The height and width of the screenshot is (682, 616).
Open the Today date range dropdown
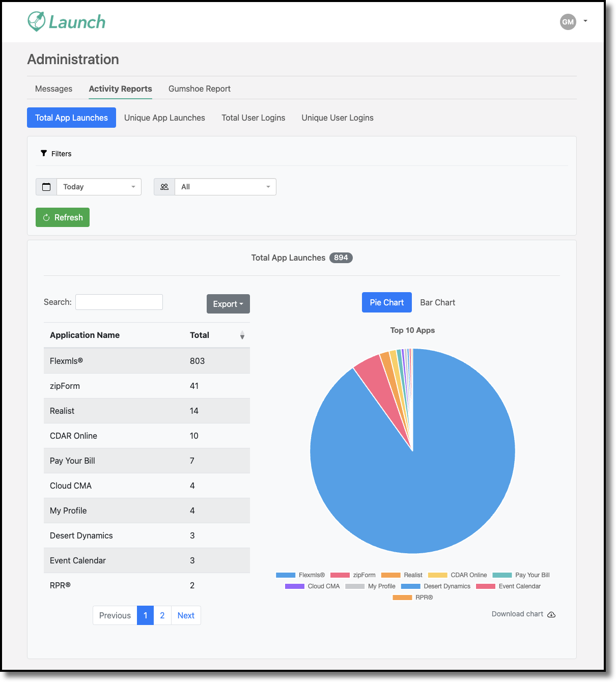(x=99, y=187)
